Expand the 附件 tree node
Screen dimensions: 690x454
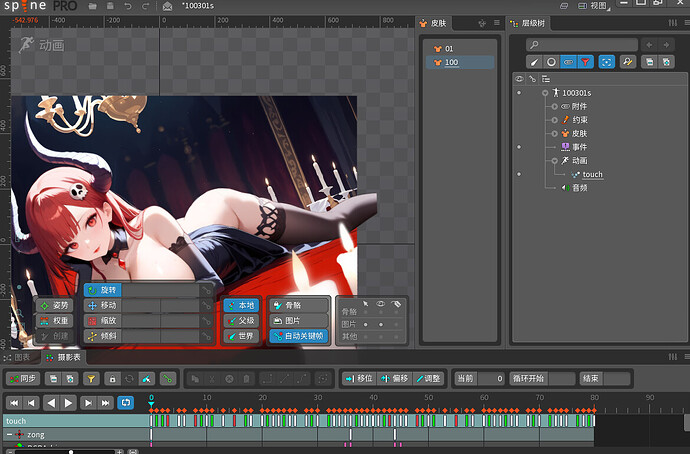click(554, 106)
